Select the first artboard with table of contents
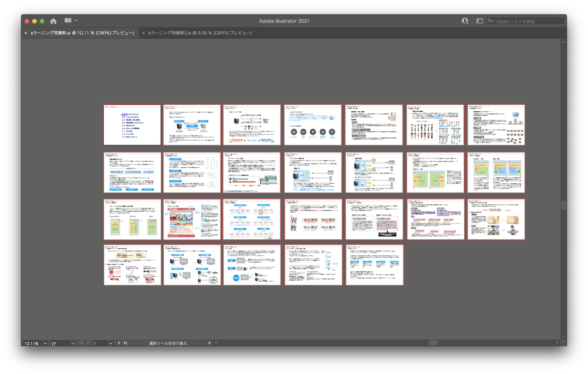The height and width of the screenshot is (374, 588). click(132, 125)
